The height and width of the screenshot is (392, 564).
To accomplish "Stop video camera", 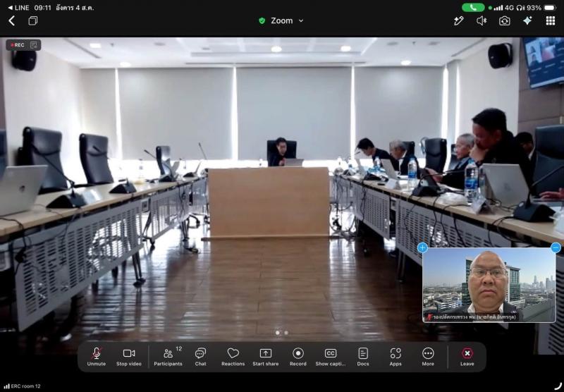I will coord(129,357).
